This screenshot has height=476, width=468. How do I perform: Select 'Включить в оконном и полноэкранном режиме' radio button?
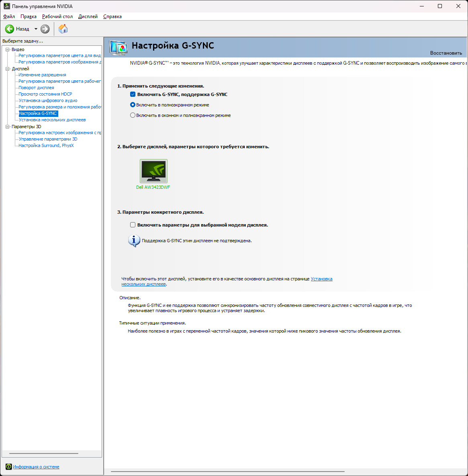[133, 115]
